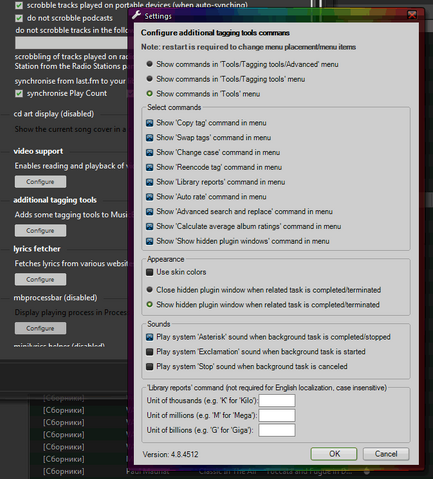Open Configure under mbprocessbar
433x479 pixels.
click(40, 328)
